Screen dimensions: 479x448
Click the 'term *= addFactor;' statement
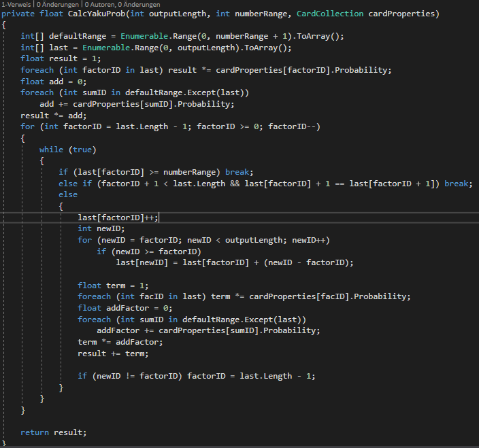(120, 342)
